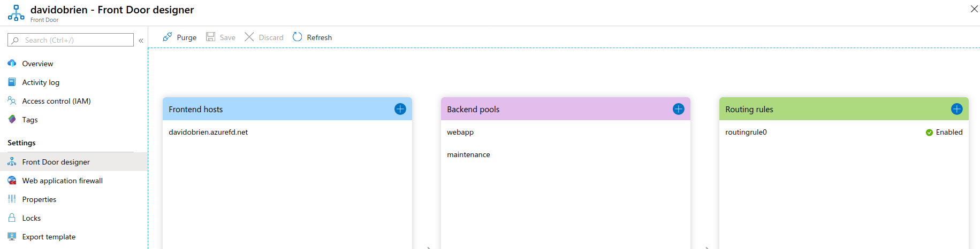Open Web application firewall settings
The image size is (980, 249).
74,181
